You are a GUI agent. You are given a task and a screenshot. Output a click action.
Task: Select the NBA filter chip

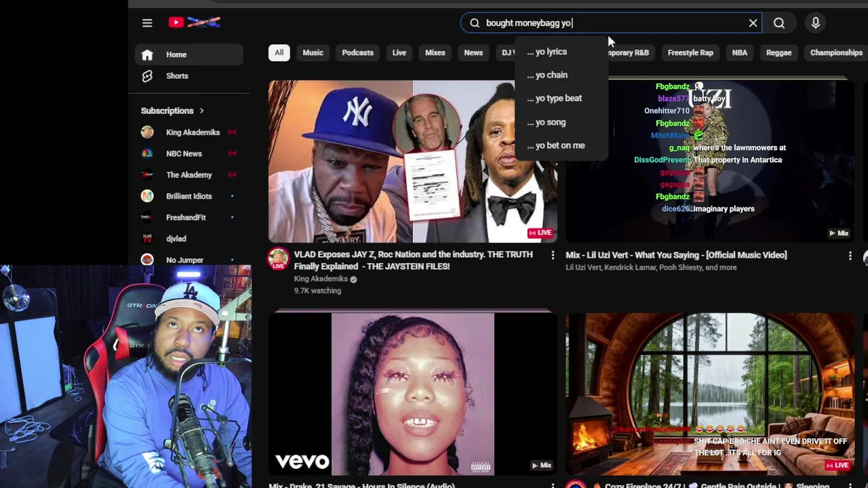(x=740, y=52)
